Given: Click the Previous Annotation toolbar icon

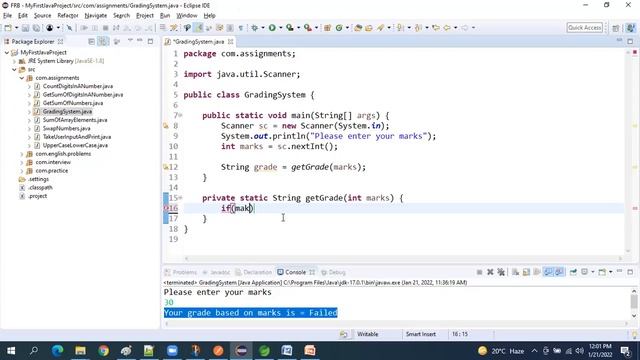Looking at the screenshot, I should pos(418,28).
